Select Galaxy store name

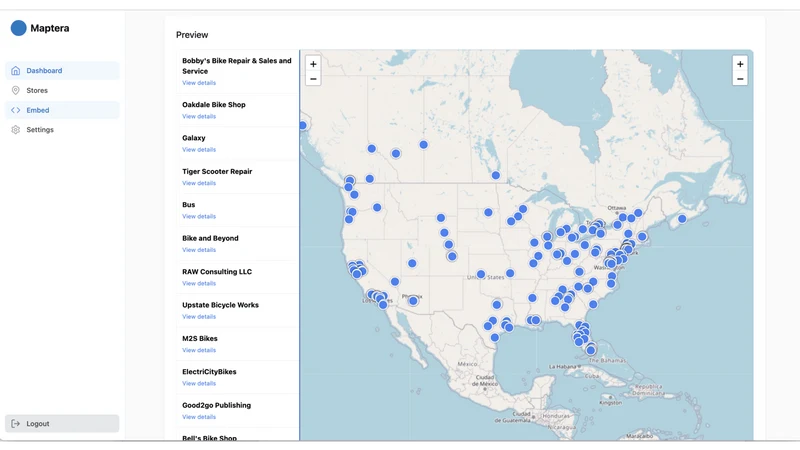[194, 138]
